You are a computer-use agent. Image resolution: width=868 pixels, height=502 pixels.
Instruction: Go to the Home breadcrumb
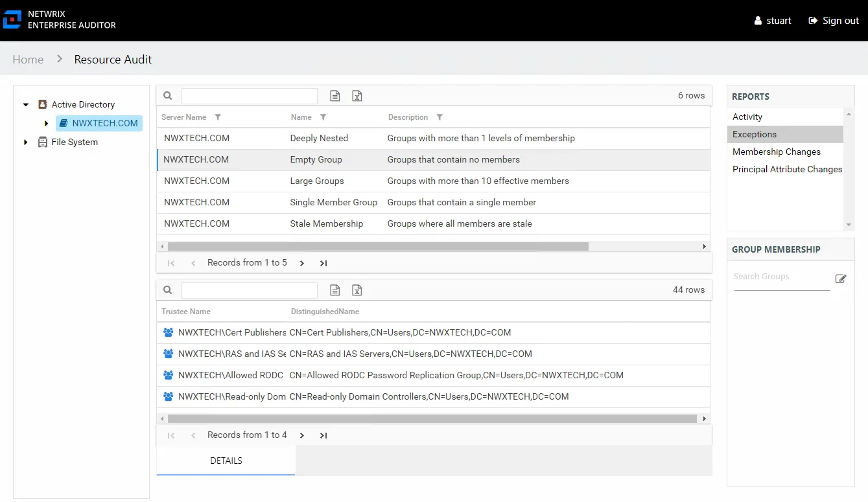click(x=28, y=59)
